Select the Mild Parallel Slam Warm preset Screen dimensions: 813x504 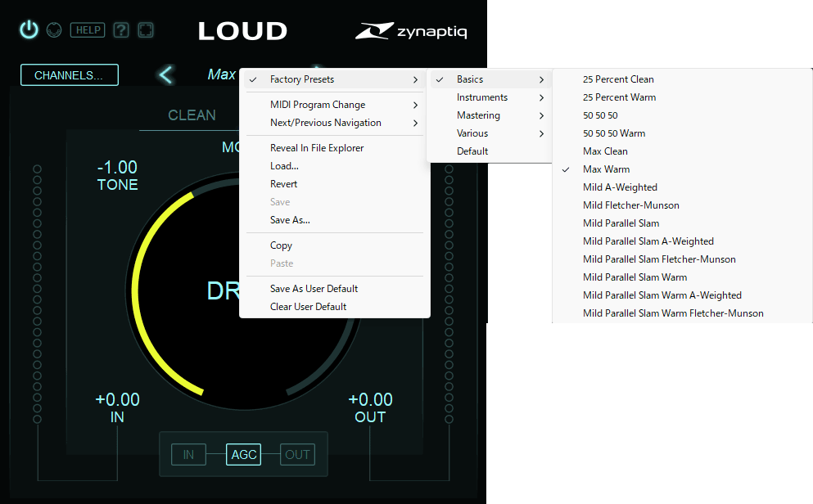point(682,277)
